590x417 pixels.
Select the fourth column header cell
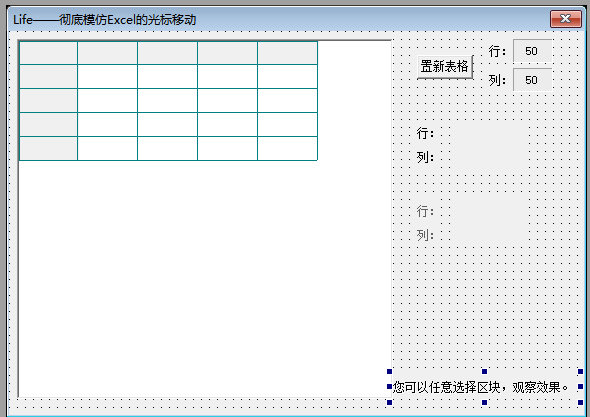(x=227, y=53)
